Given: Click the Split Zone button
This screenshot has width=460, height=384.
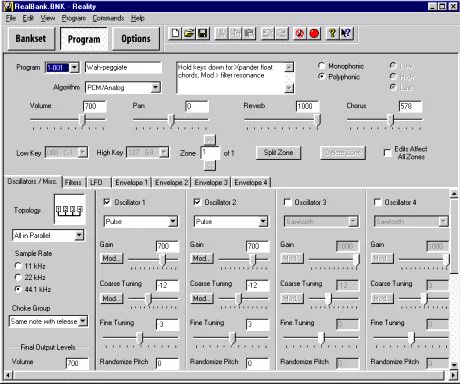Looking at the screenshot, I should [278, 153].
